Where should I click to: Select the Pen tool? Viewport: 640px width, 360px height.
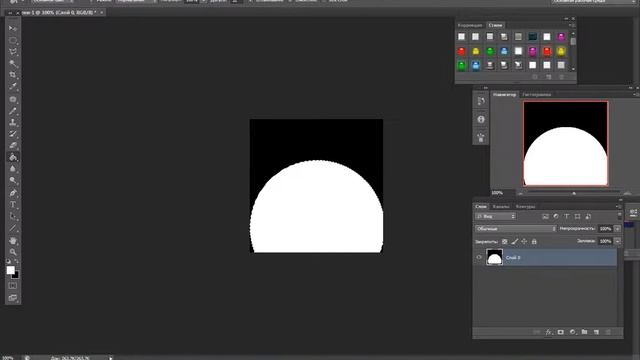[x=13, y=193]
